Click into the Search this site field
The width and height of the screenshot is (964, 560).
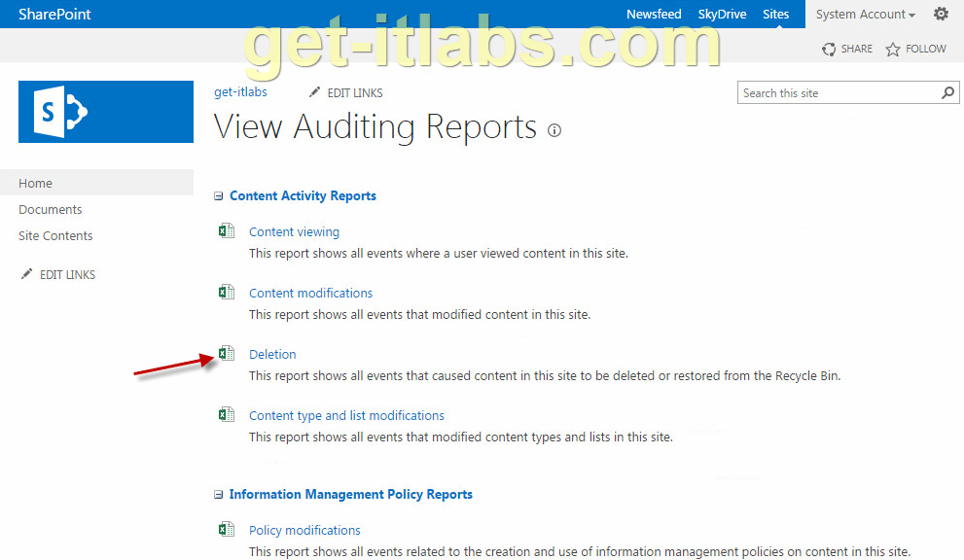(839, 92)
